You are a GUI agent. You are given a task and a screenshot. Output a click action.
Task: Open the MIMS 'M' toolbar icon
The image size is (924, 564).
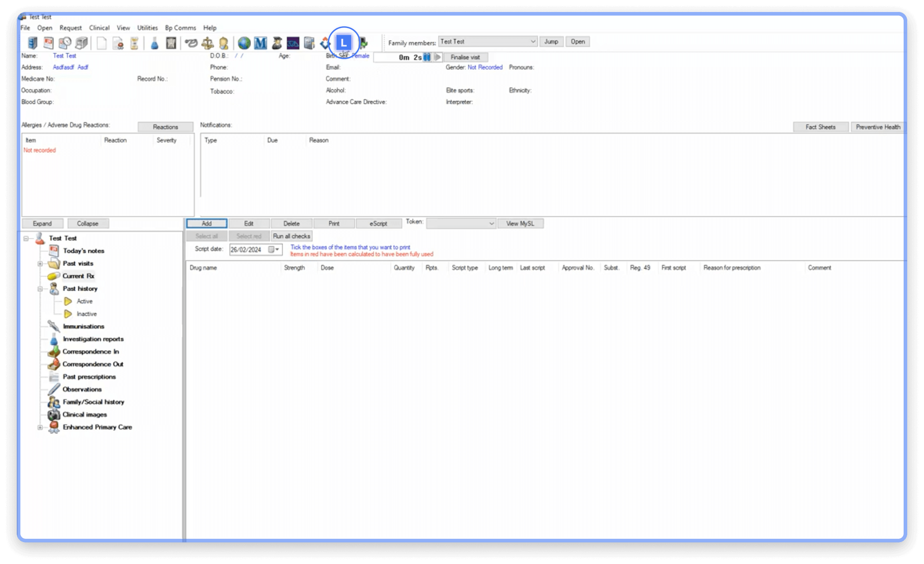pos(260,43)
